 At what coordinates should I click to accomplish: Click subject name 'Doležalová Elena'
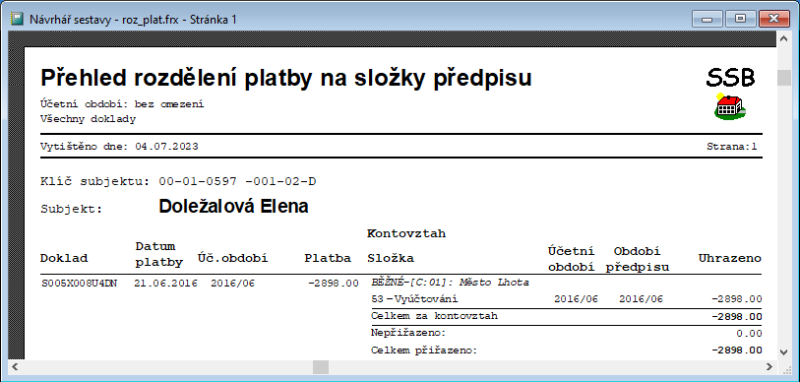coord(234,207)
